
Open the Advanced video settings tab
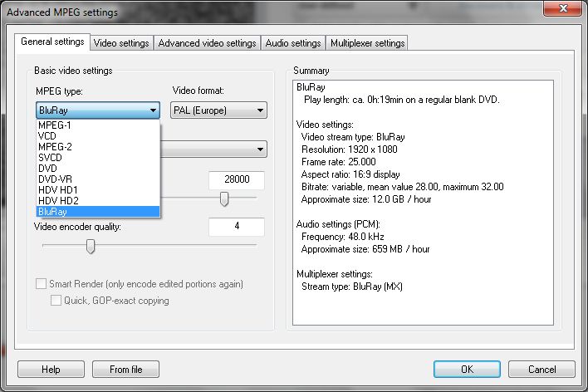click(x=207, y=43)
